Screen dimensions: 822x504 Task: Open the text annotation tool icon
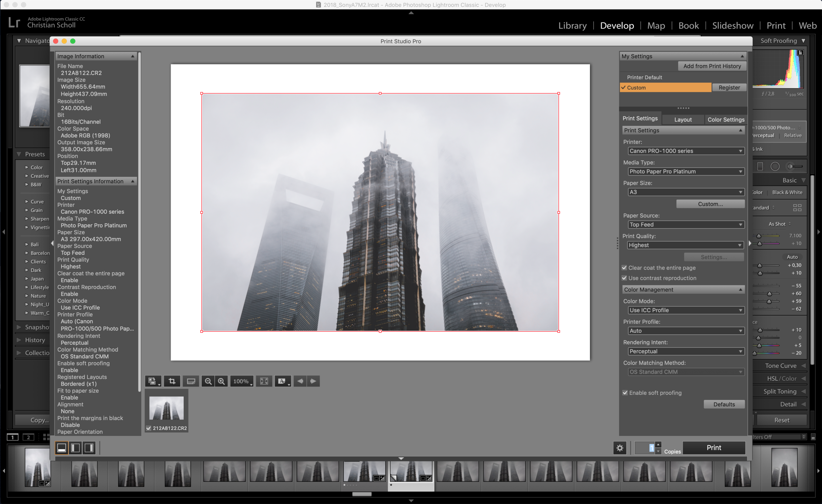pyautogui.click(x=282, y=381)
